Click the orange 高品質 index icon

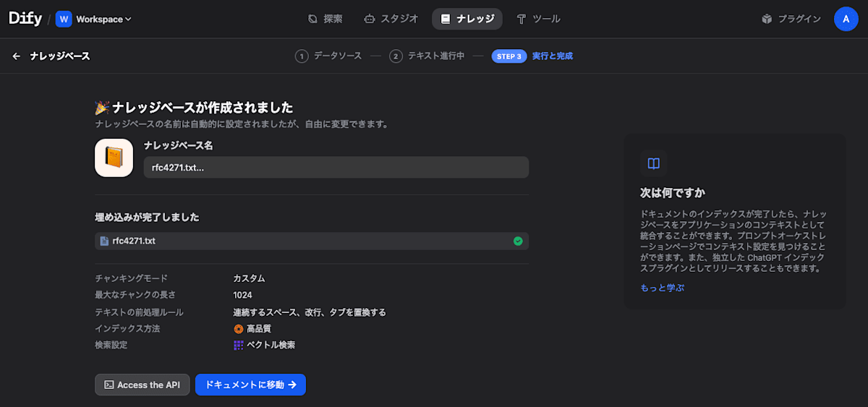coord(239,329)
